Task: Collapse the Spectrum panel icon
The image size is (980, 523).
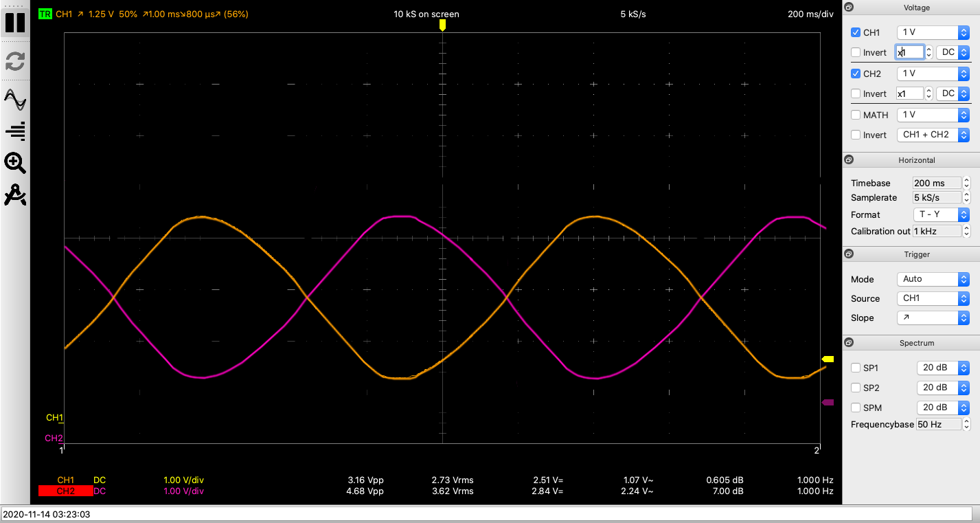Action: pos(849,342)
